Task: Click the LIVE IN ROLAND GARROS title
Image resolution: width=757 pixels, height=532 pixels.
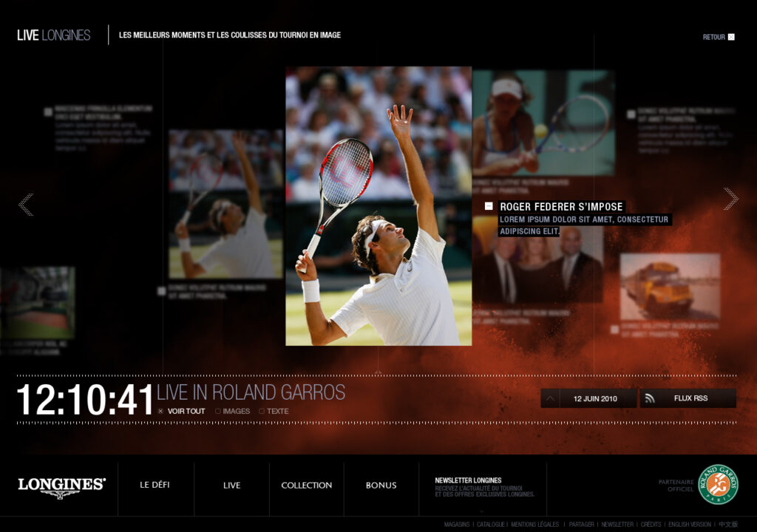Action: click(x=251, y=392)
